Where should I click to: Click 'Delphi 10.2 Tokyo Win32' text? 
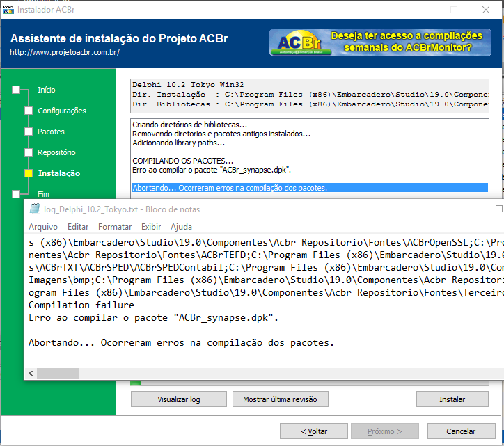click(x=188, y=85)
